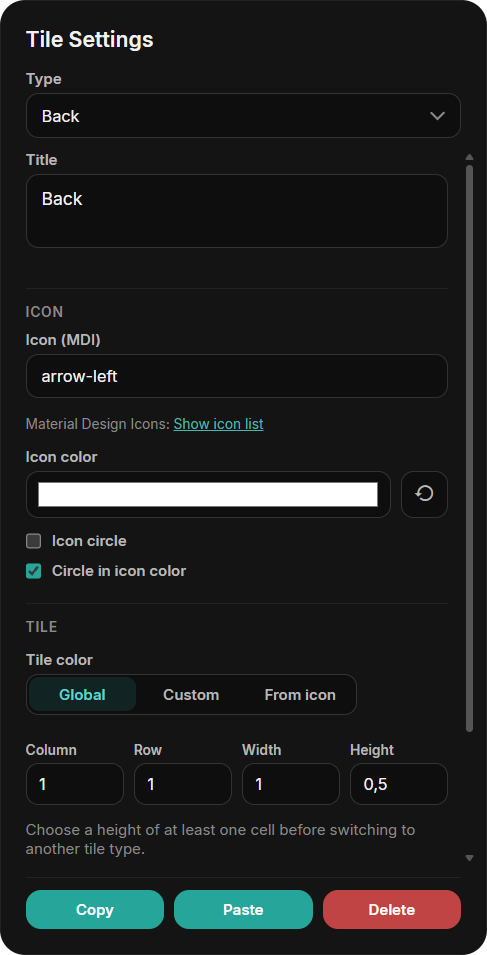Reset icon color with the circular arrow icon

pyautogui.click(x=424, y=495)
